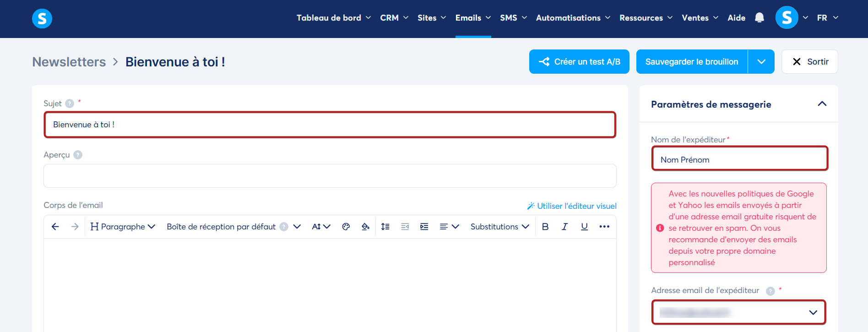
Task: Click the help icon next to Sujet
Action: (x=70, y=103)
